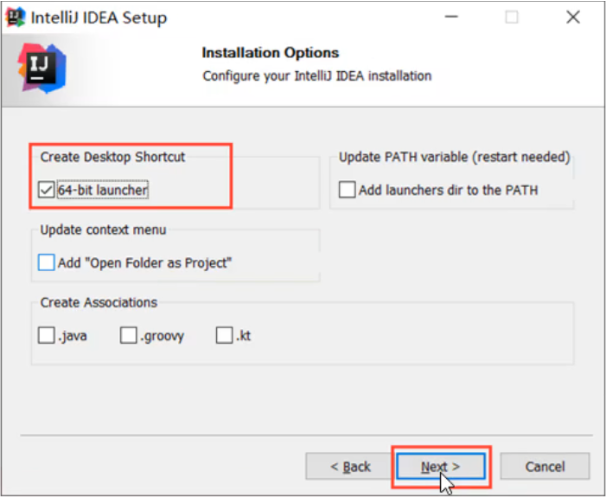Check the .java association box
The height and width of the screenshot is (497, 606).
pos(46,335)
